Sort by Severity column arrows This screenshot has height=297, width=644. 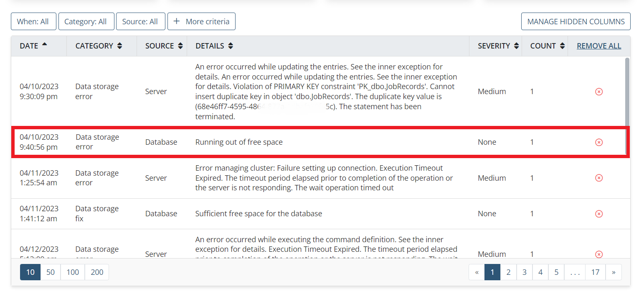point(517,46)
